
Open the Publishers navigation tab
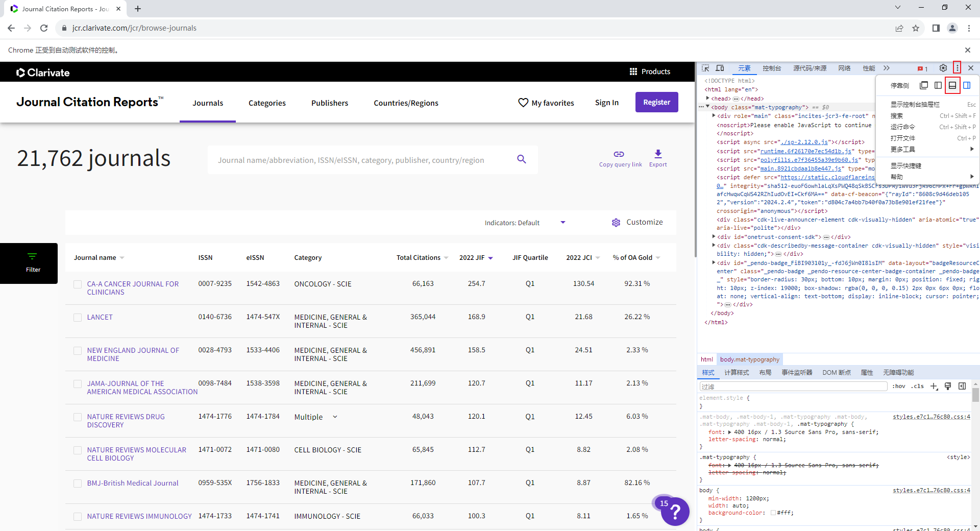coord(330,103)
